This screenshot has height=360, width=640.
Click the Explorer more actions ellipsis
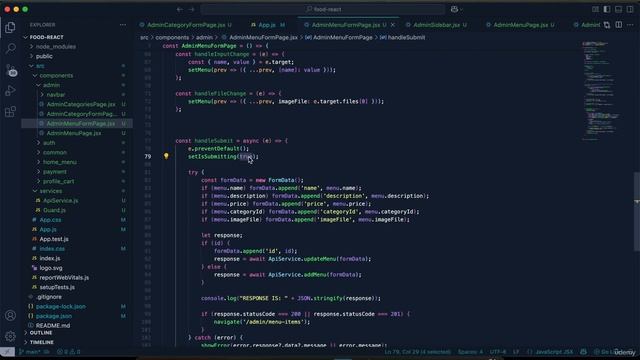tap(123, 25)
